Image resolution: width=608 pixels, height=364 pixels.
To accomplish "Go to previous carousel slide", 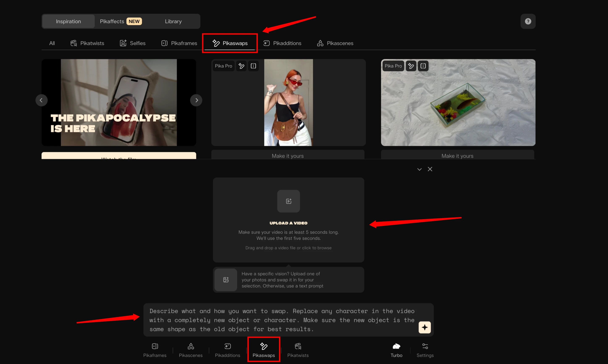I will [41, 100].
